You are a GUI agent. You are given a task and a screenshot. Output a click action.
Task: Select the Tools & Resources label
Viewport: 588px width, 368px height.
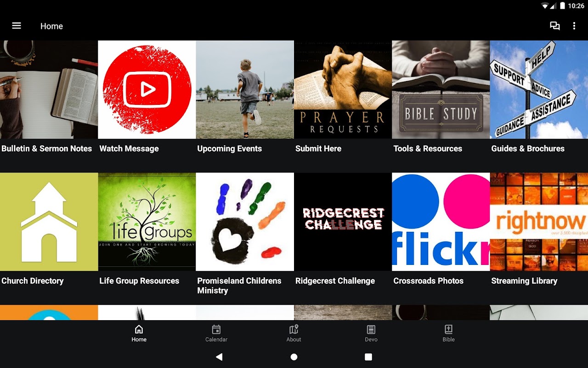pos(428,149)
